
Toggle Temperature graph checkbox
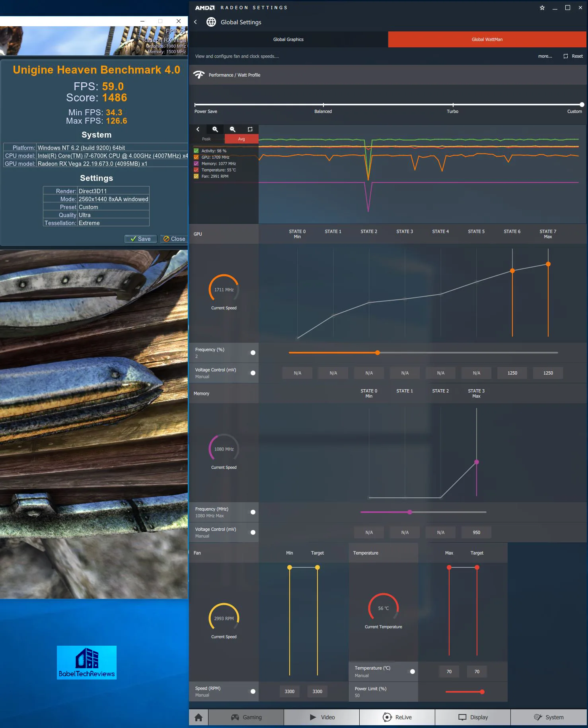click(x=196, y=170)
